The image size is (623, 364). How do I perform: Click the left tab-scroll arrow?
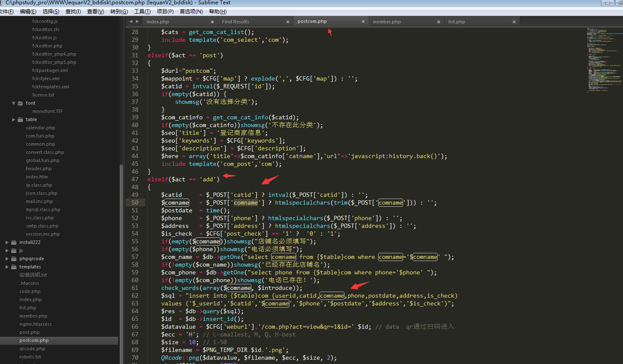(x=131, y=22)
